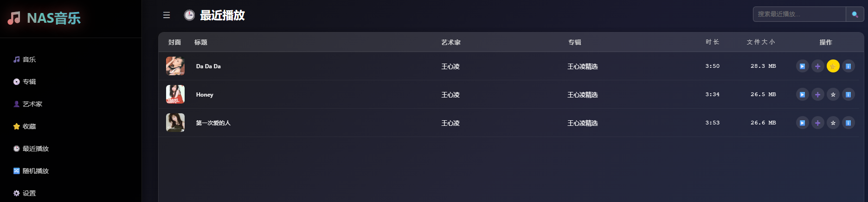This screenshot has width=868, height=202.
Task: Click the Honey album cover thumbnail
Action: (175, 95)
